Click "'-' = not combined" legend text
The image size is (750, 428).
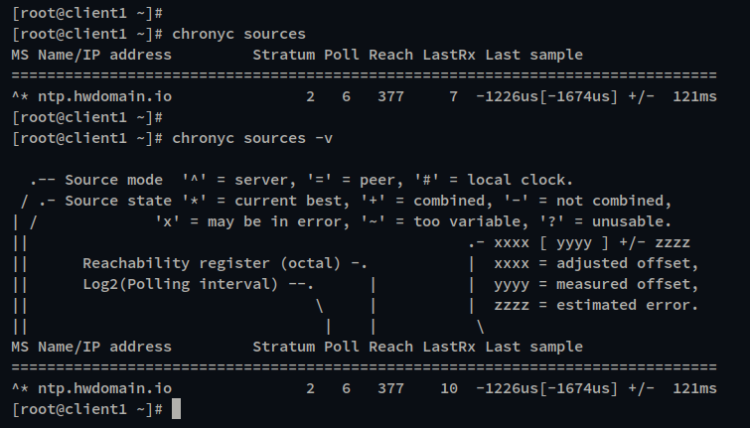pyautogui.click(x=587, y=201)
